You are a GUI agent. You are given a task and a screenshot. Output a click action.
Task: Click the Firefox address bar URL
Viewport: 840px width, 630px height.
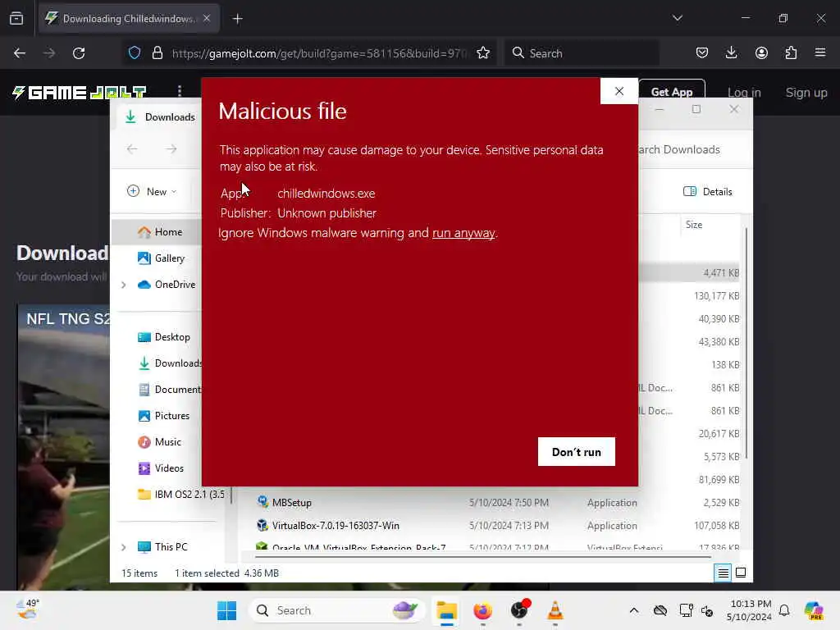pos(319,53)
